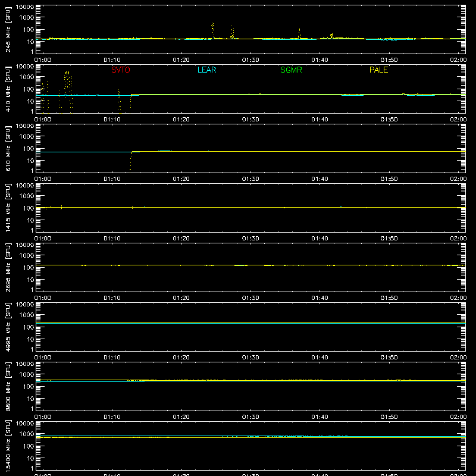
Task: Click the green SGMR station label
Action: click(291, 70)
